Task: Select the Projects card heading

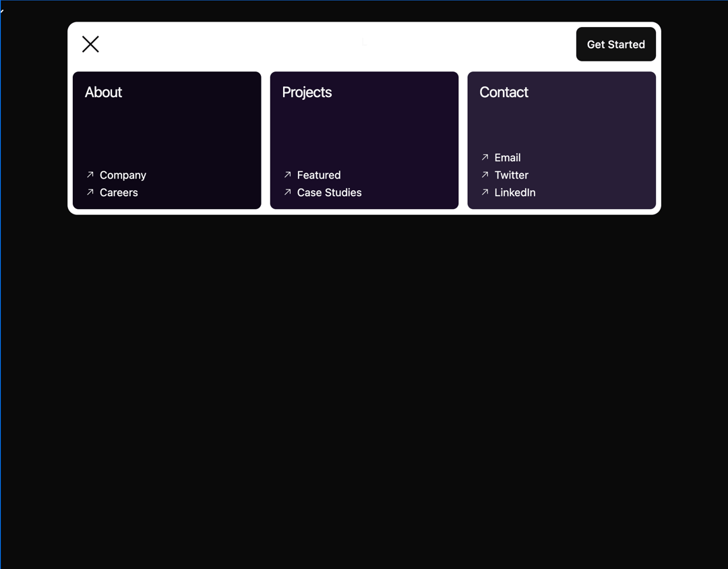Action: (307, 92)
